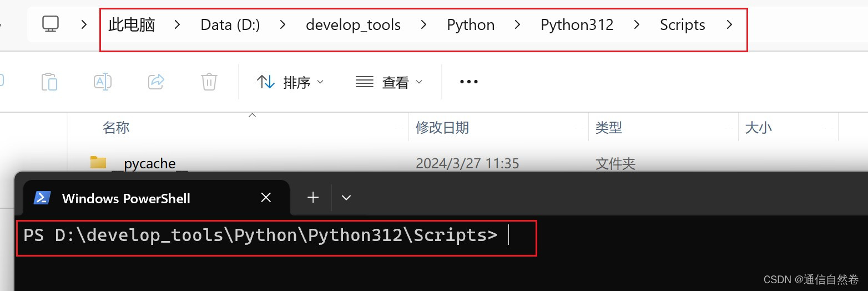Select Data (D:) breadcrumb segment
The image size is (868, 291).
[x=230, y=24]
